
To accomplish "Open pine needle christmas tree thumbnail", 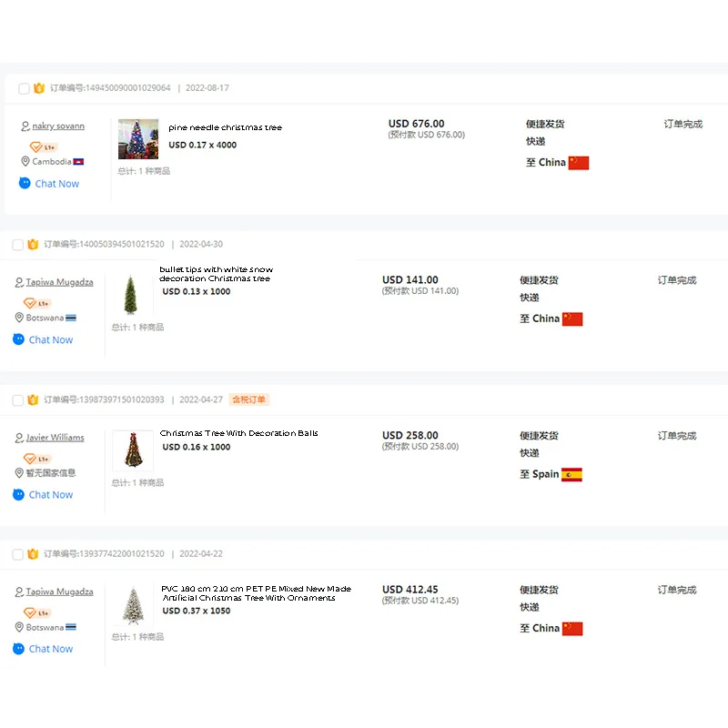I will pos(138,139).
